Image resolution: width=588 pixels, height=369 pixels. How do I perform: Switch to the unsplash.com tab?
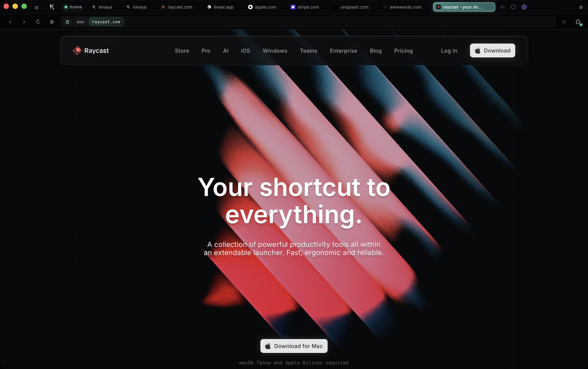coord(351,7)
